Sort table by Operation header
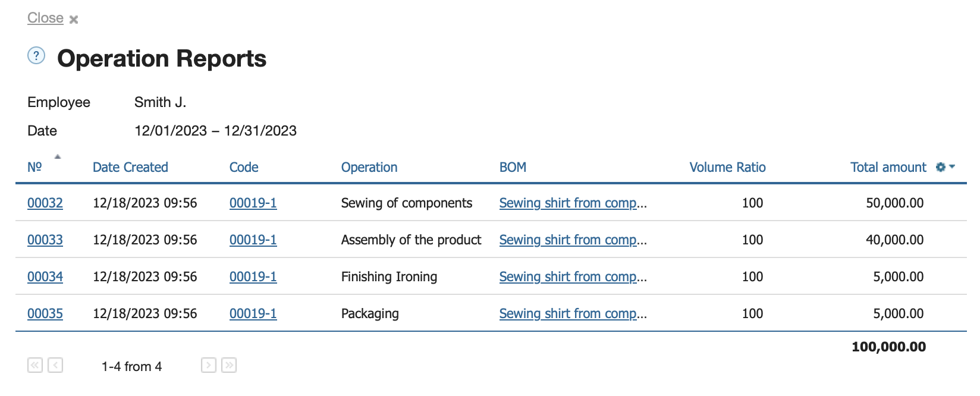The height and width of the screenshot is (396, 980). tap(369, 167)
